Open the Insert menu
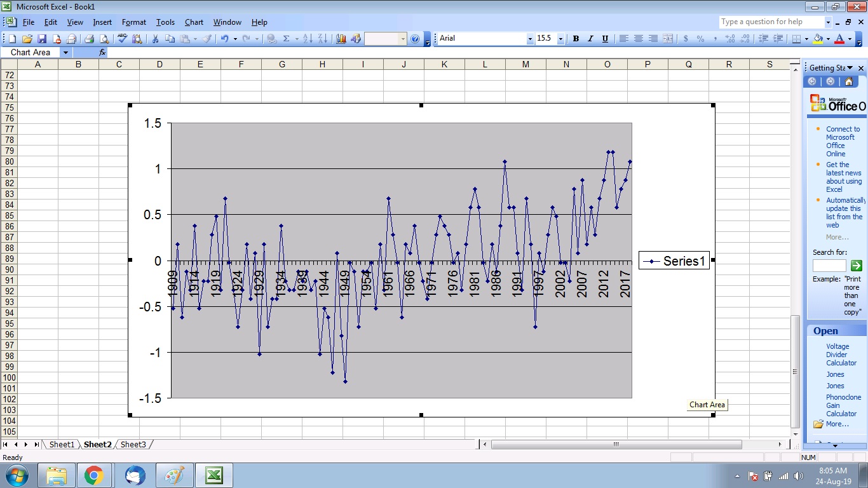 click(102, 22)
